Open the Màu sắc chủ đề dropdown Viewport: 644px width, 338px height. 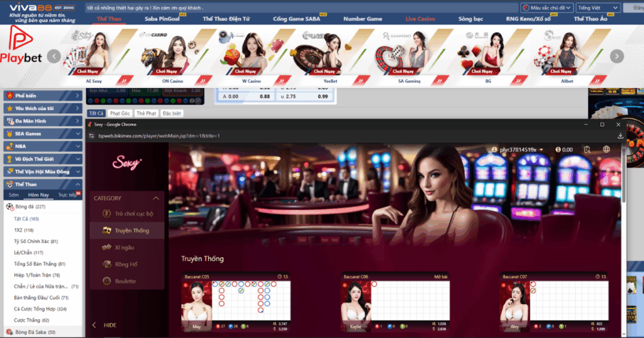click(547, 8)
